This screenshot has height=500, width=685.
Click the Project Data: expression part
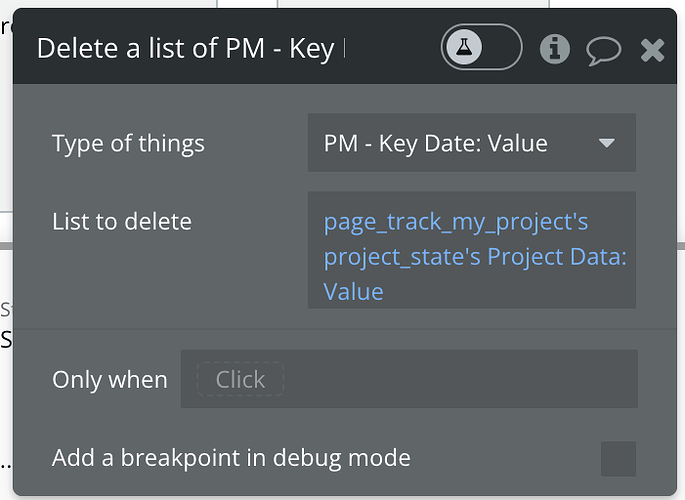pyautogui.click(x=557, y=257)
